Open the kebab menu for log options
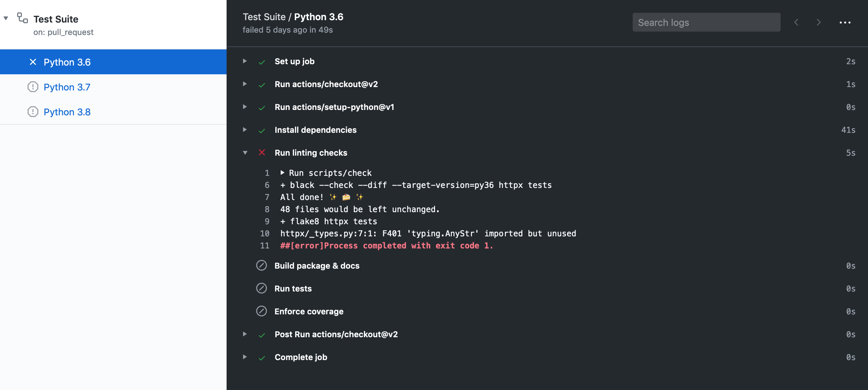Screen dimensions: 868x390 845,22
